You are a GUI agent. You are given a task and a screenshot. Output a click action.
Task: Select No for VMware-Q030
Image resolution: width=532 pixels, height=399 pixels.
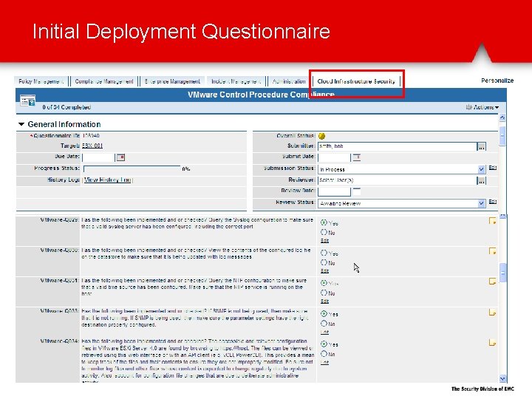coord(324,262)
